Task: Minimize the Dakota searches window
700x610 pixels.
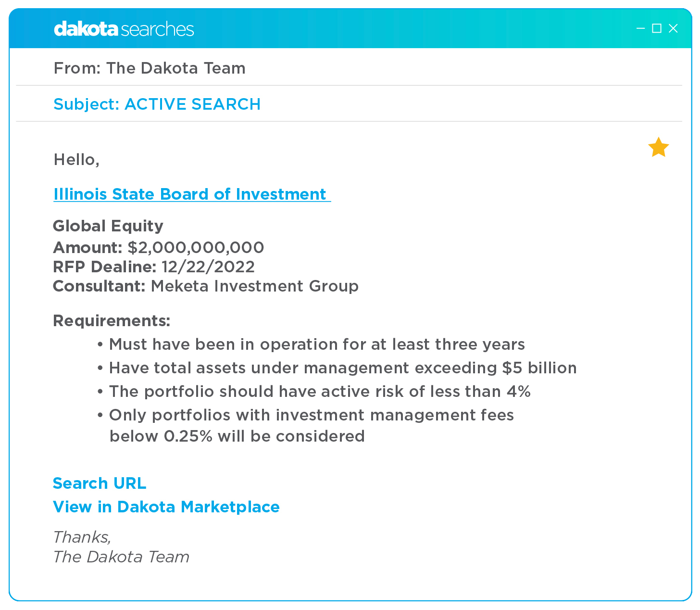Action: click(640, 28)
